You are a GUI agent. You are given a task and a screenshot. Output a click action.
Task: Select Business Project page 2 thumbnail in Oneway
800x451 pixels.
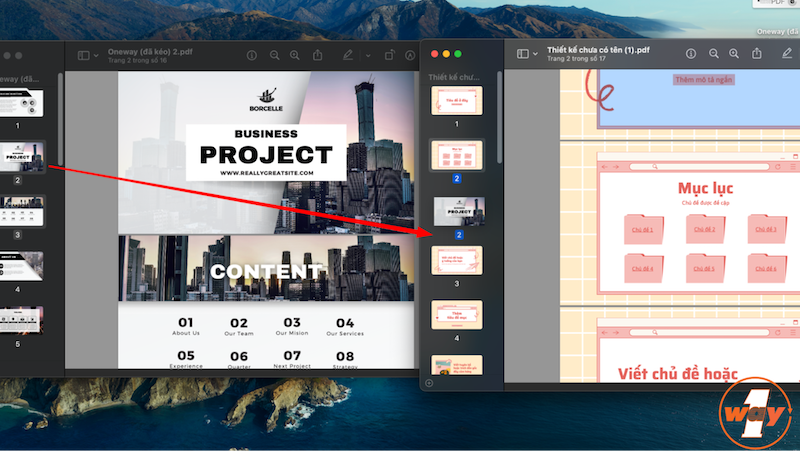tap(21, 158)
